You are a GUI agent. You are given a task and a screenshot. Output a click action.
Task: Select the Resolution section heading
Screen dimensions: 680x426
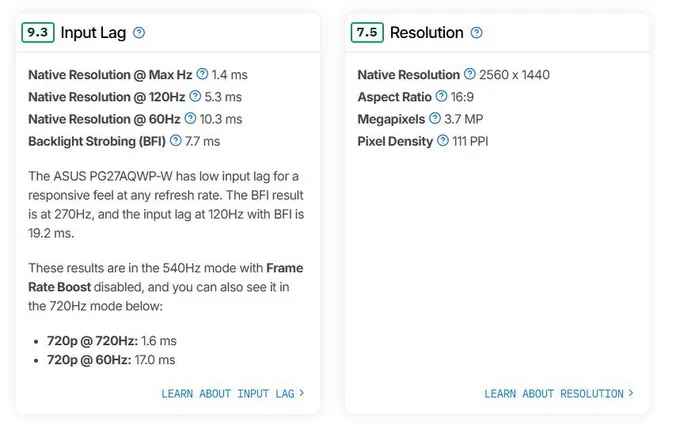click(x=426, y=33)
